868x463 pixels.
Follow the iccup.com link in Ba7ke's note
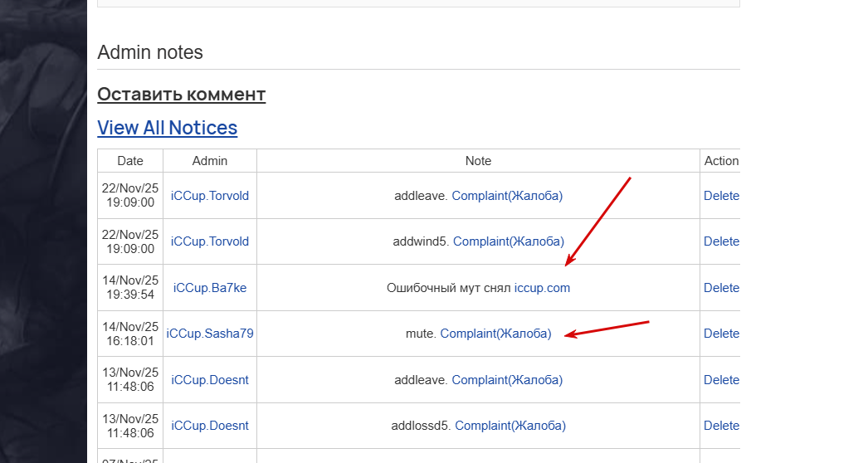pos(542,288)
